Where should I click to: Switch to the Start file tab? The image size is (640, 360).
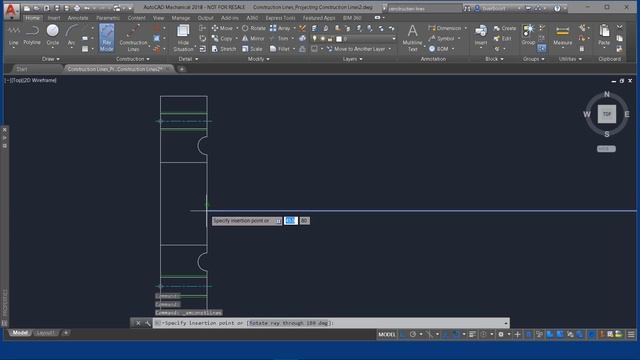[22, 69]
